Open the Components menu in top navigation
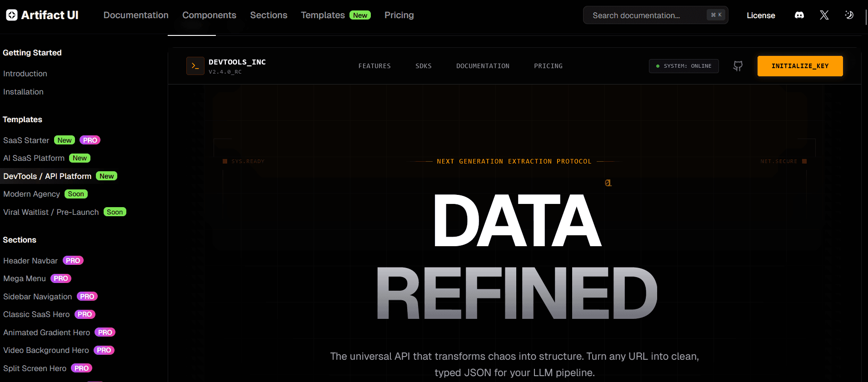The height and width of the screenshot is (382, 868). coord(209,15)
